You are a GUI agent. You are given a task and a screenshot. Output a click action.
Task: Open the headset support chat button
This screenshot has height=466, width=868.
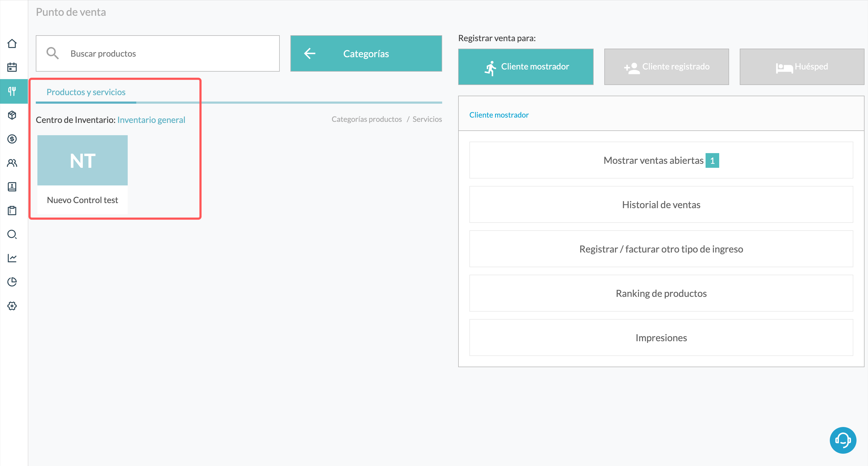(x=842, y=440)
